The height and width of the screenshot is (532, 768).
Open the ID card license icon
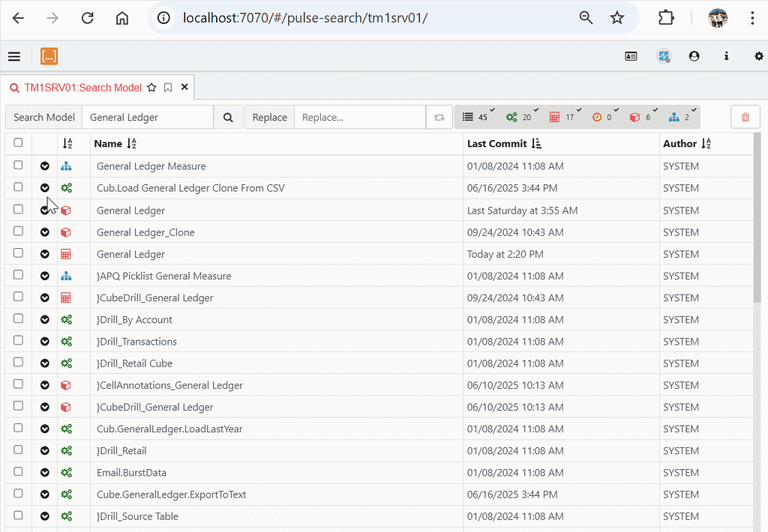click(x=631, y=56)
